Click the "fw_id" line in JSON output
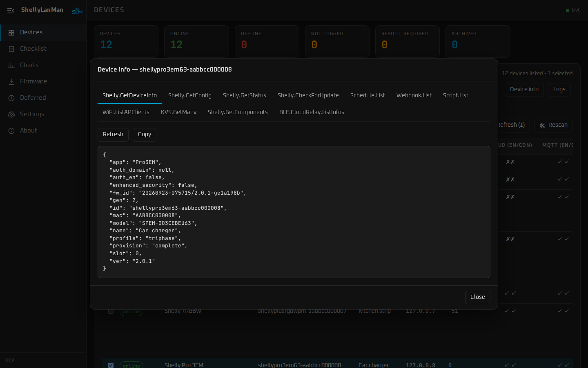The height and width of the screenshot is (368, 588). pyautogui.click(x=178, y=193)
